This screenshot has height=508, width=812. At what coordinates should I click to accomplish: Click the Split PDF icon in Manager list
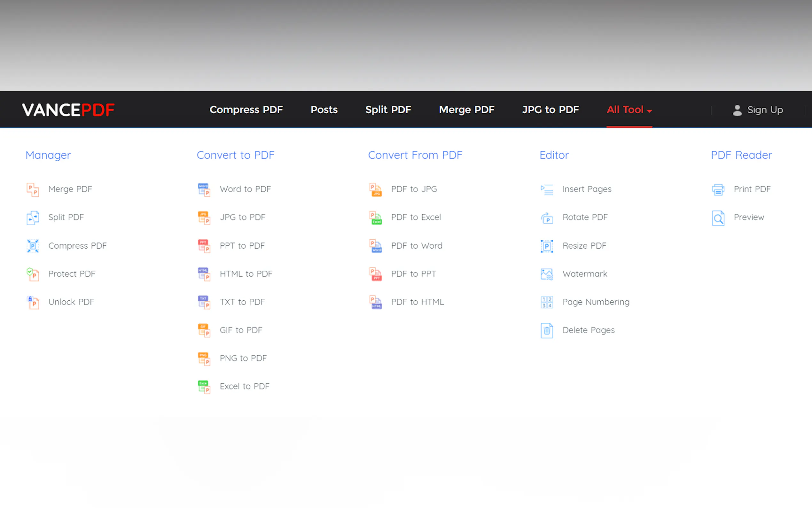33,218
